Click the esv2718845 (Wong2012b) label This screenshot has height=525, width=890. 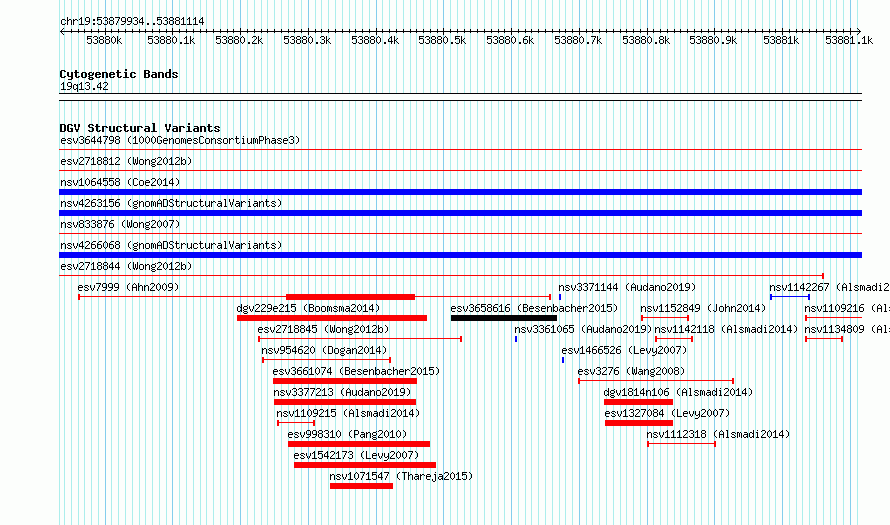click(x=324, y=329)
